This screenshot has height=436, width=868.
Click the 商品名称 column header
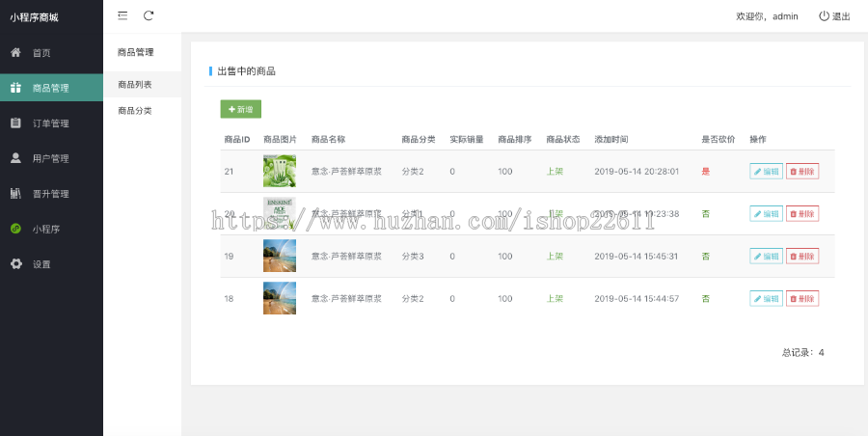(328, 140)
